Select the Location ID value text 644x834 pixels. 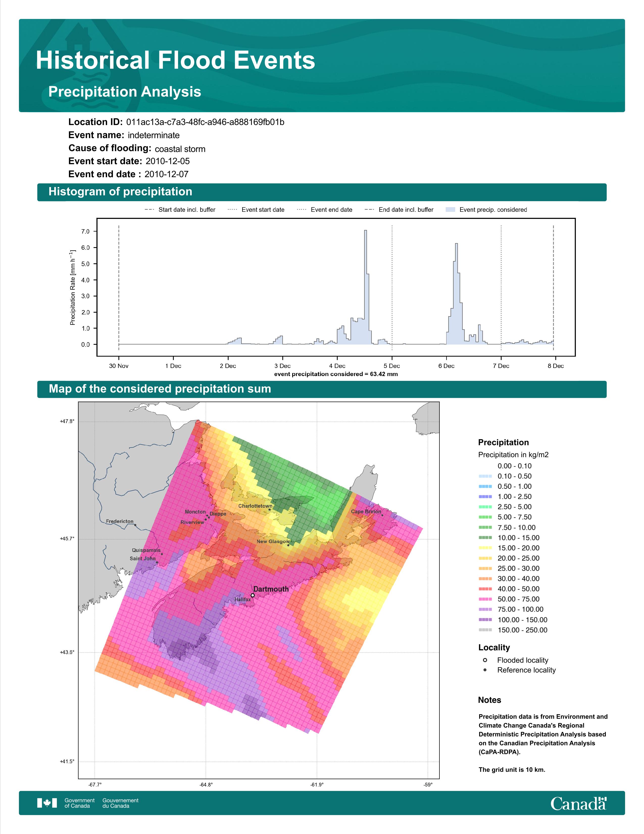[205, 122]
